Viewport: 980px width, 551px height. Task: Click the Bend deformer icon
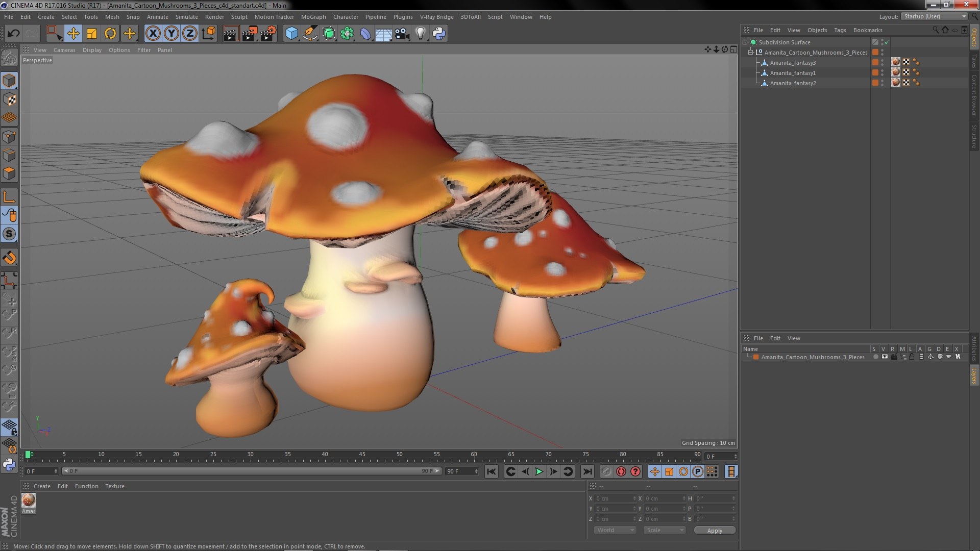tap(365, 34)
